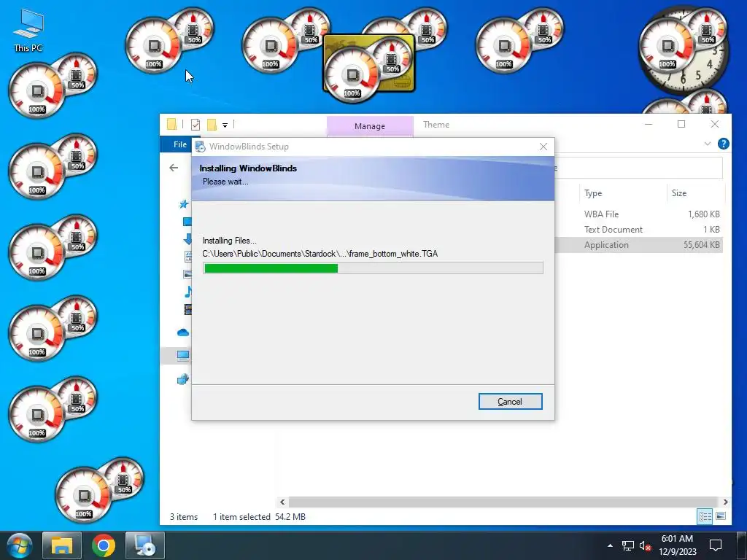The height and width of the screenshot is (560, 747).
Task: Click the Show desktop strip at the taskbar edge
Action: point(741,545)
